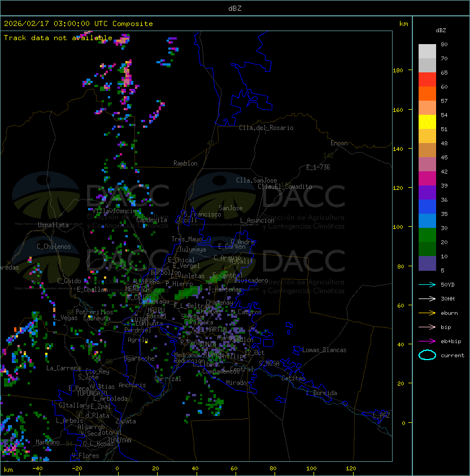Click the MENDOZA city label on map
470x476 pixels.
coord(137,289)
